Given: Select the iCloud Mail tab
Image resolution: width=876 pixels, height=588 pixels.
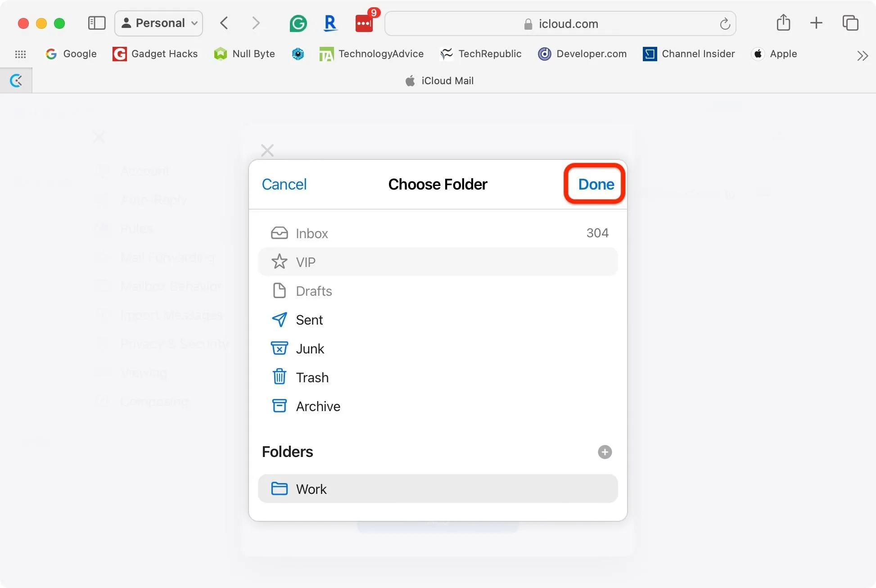Looking at the screenshot, I should (439, 81).
